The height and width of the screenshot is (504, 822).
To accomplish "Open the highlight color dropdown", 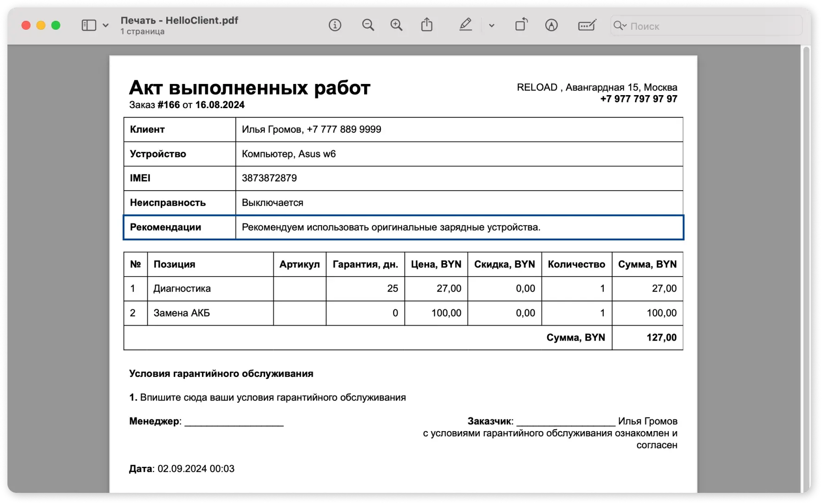I will coord(491,26).
